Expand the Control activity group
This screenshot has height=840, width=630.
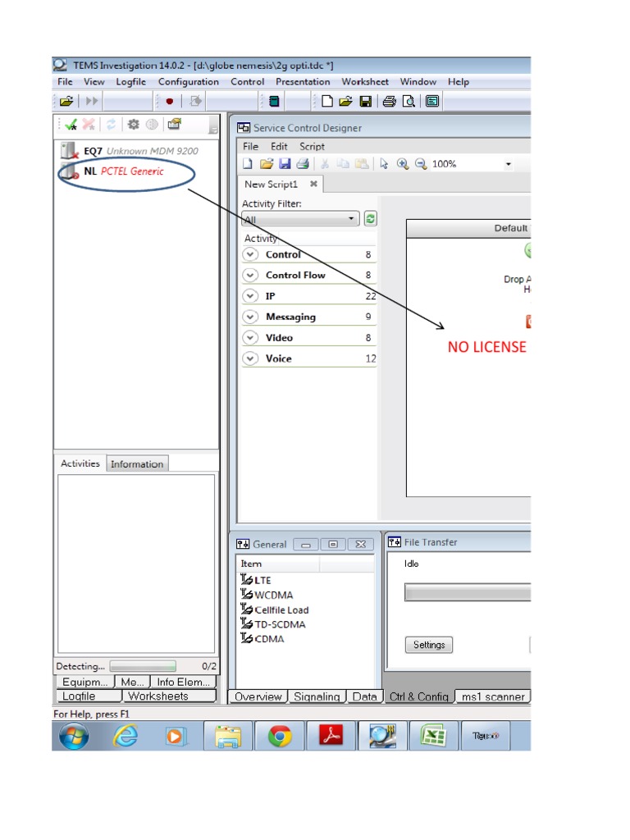point(249,254)
